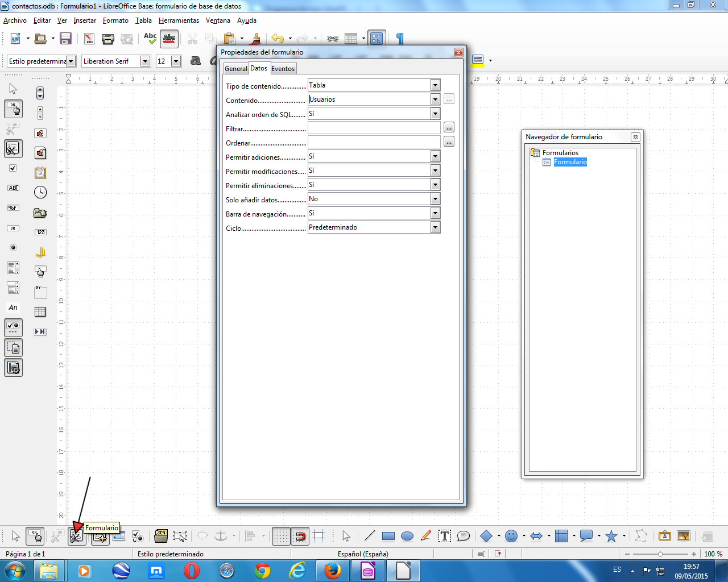Select the Time Field control tool

point(40,193)
